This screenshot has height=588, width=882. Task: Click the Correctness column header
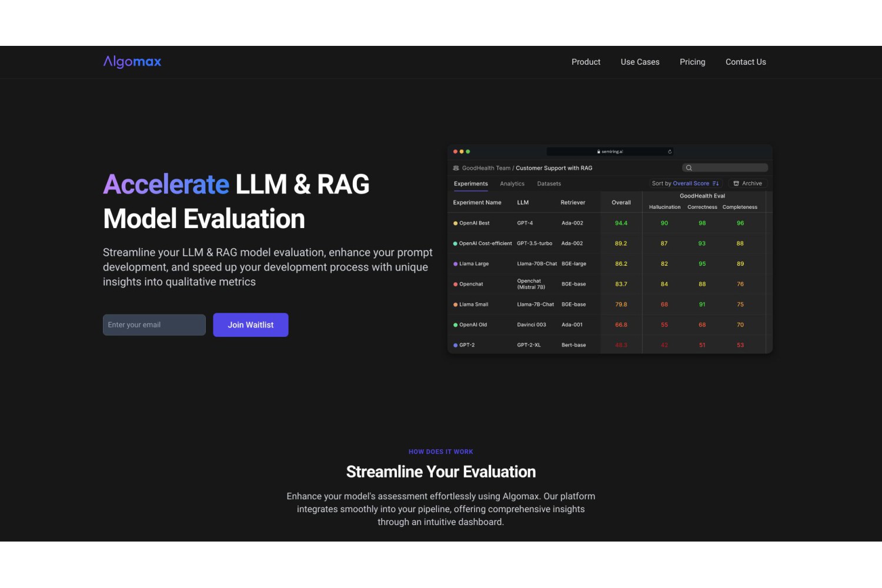702,207
